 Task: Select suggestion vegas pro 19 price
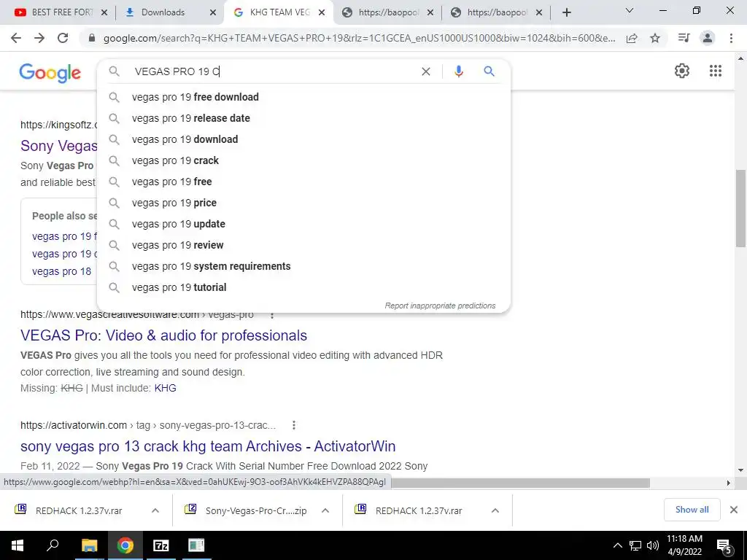coord(303,203)
